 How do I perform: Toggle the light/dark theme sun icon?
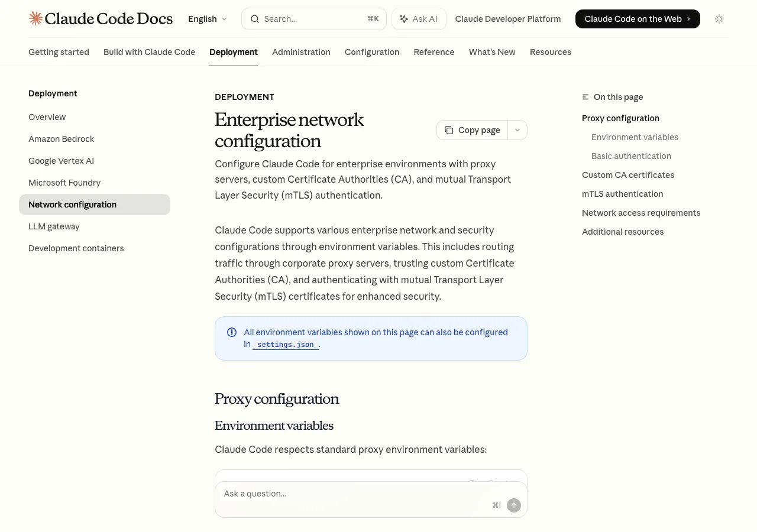click(719, 19)
